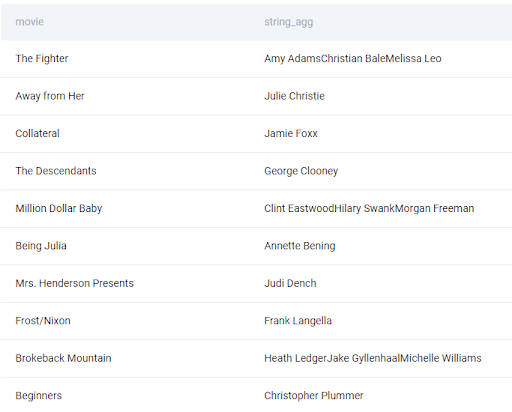Select the Being Julia cell
This screenshot has width=512, height=412.
pos(41,246)
